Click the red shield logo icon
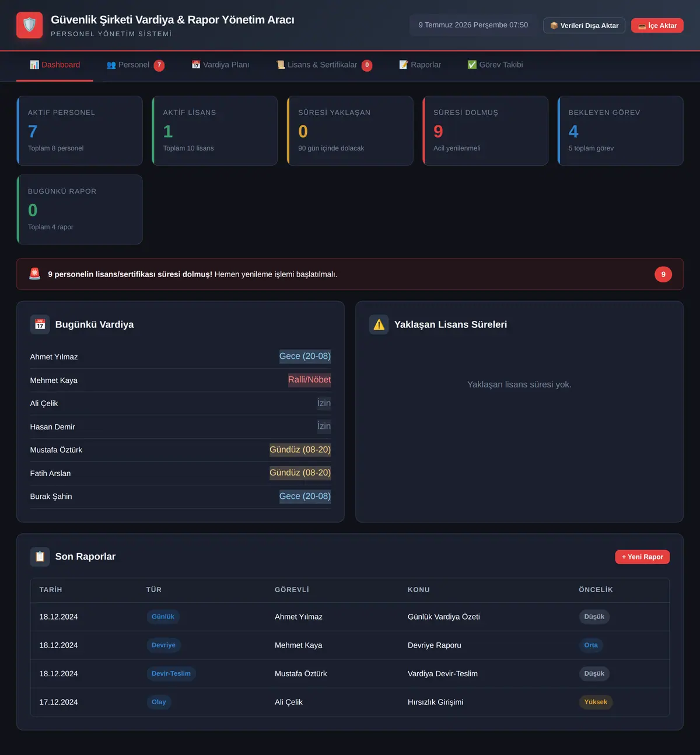 (x=29, y=25)
